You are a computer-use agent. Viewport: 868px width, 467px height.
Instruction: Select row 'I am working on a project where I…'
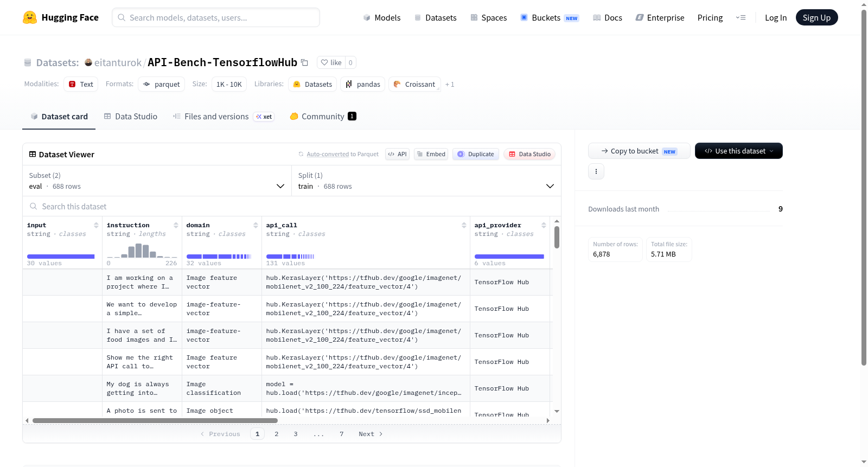click(x=288, y=282)
